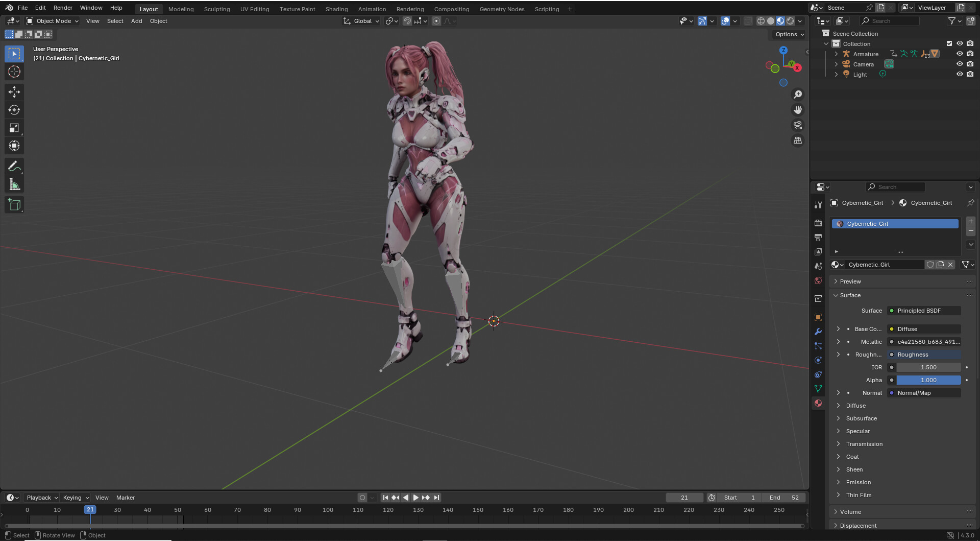Open the File menu
Screen dimensions: 980x541
click(22, 8)
